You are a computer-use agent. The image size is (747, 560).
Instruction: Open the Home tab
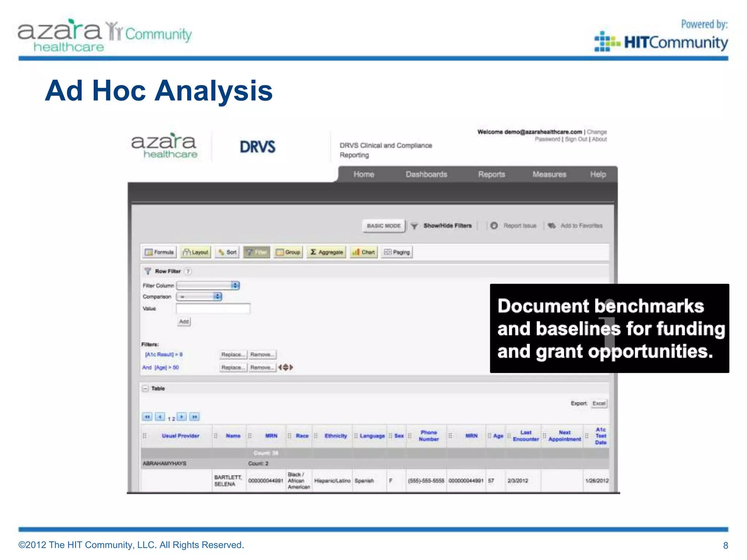tap(364, 174)
